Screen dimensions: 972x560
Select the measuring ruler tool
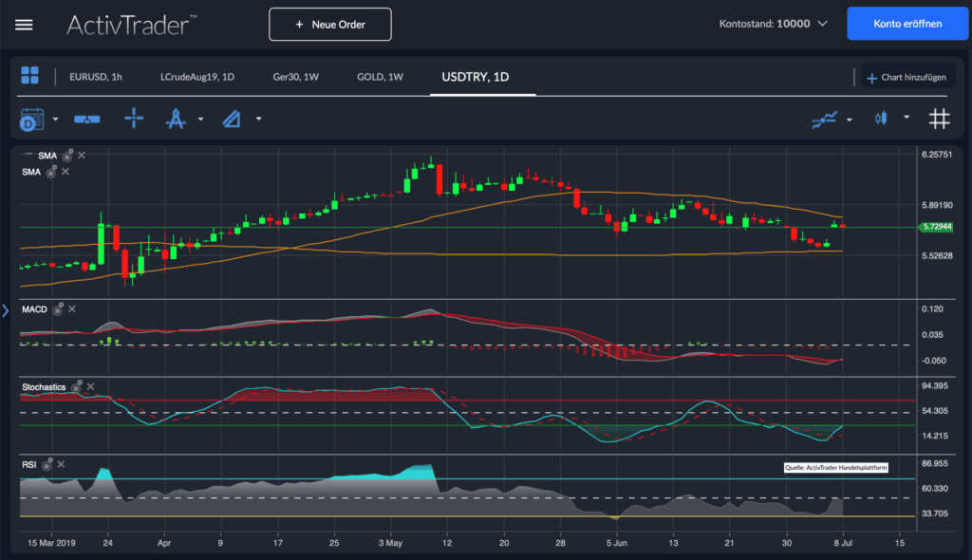coord(86,119)
